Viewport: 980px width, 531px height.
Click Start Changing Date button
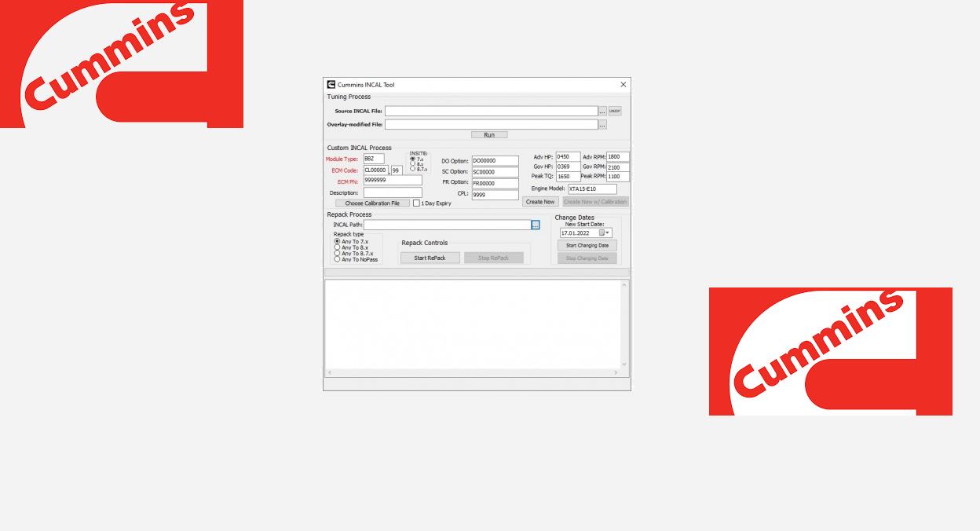point(587,245)
